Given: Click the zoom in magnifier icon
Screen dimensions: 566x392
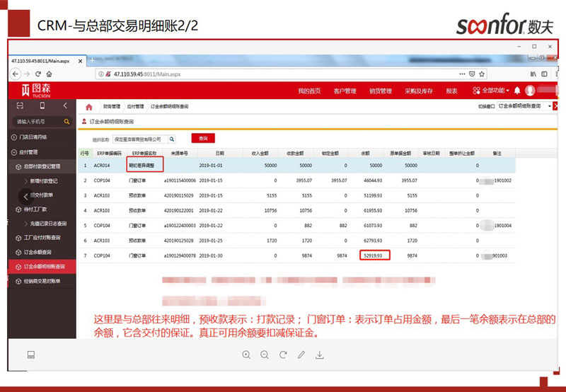Looking at the screenshot, I should click(246, 354).
